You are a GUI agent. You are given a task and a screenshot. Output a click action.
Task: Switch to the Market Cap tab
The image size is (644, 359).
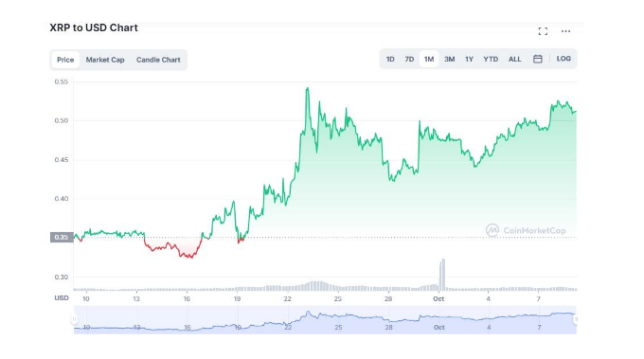105,60
